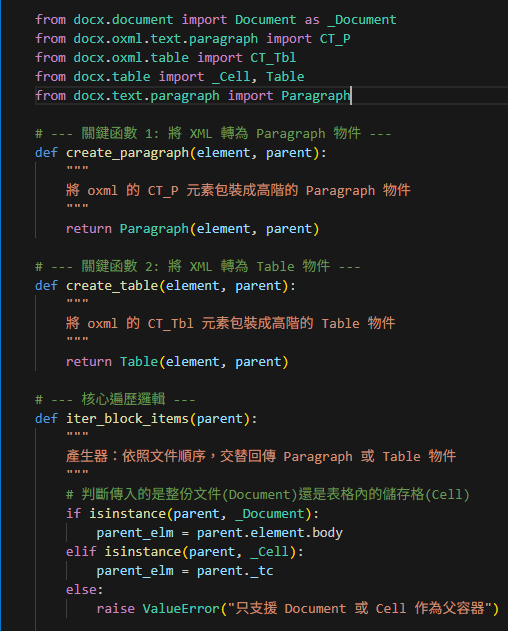
Task: Click docstring text about CT_Tbl 元素
Action: 231,323
